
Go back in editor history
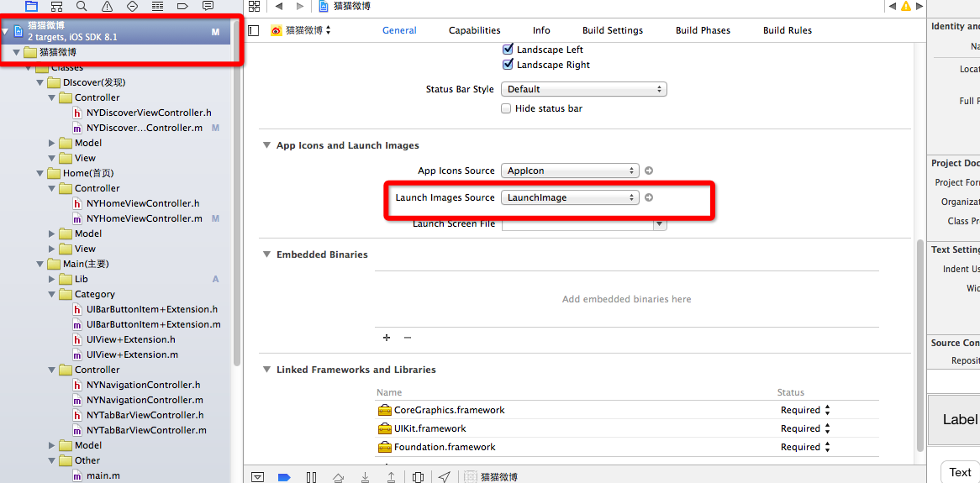(x=279, y=6)
